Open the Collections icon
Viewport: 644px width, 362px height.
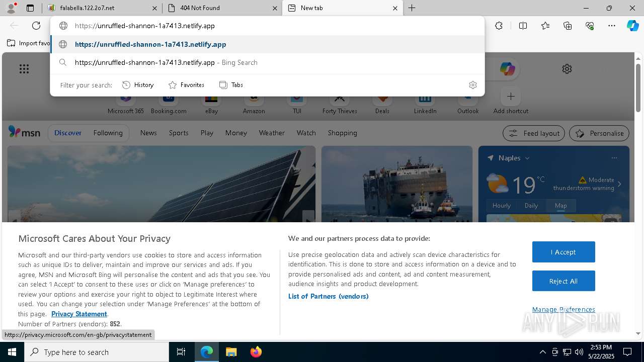tap(568, 26)
